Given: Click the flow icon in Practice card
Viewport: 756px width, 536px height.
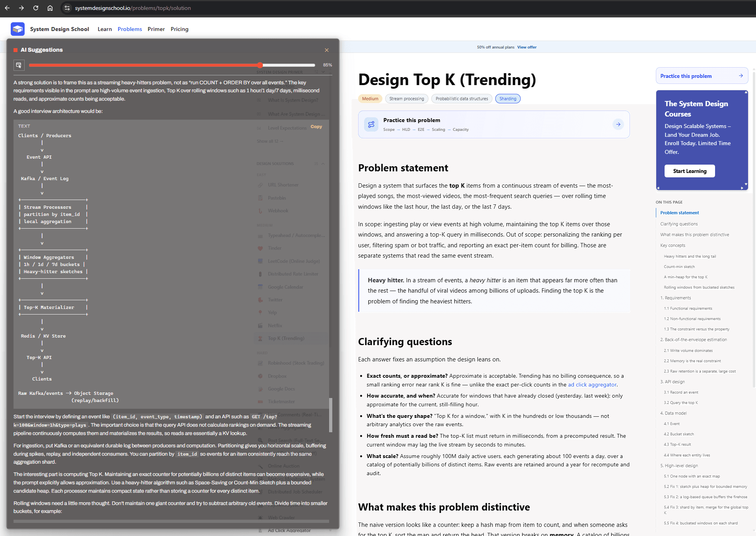Looking at the screenshot, I should point(371,124).
